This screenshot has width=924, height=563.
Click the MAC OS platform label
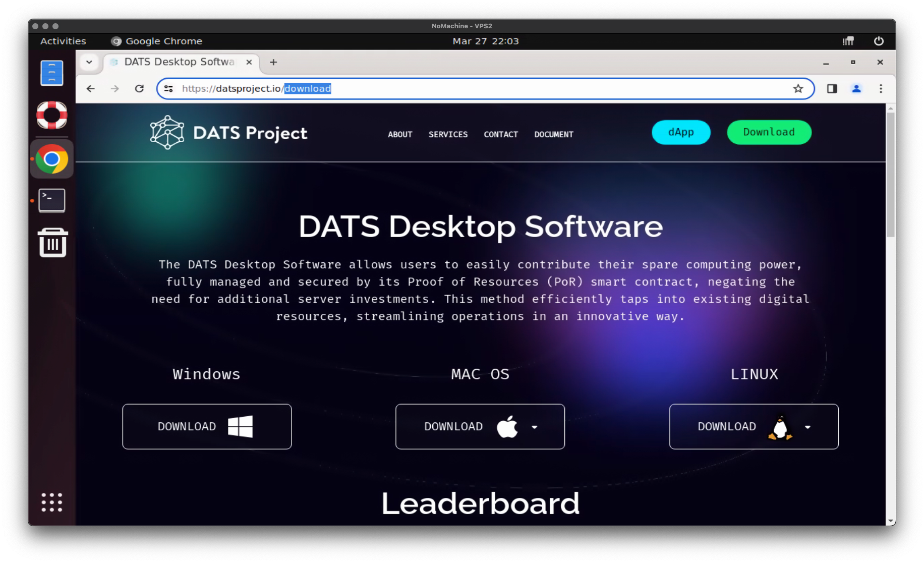tap(480, 374)
